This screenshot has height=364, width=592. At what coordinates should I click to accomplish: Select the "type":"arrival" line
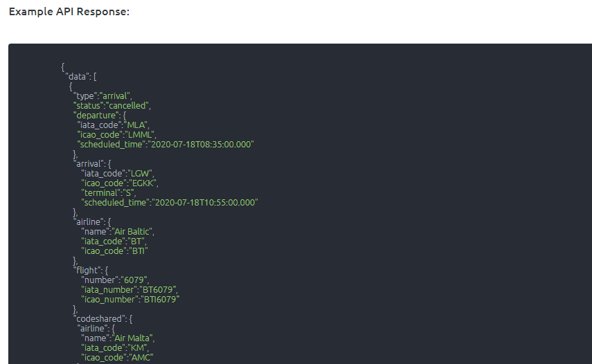(102, 95)
